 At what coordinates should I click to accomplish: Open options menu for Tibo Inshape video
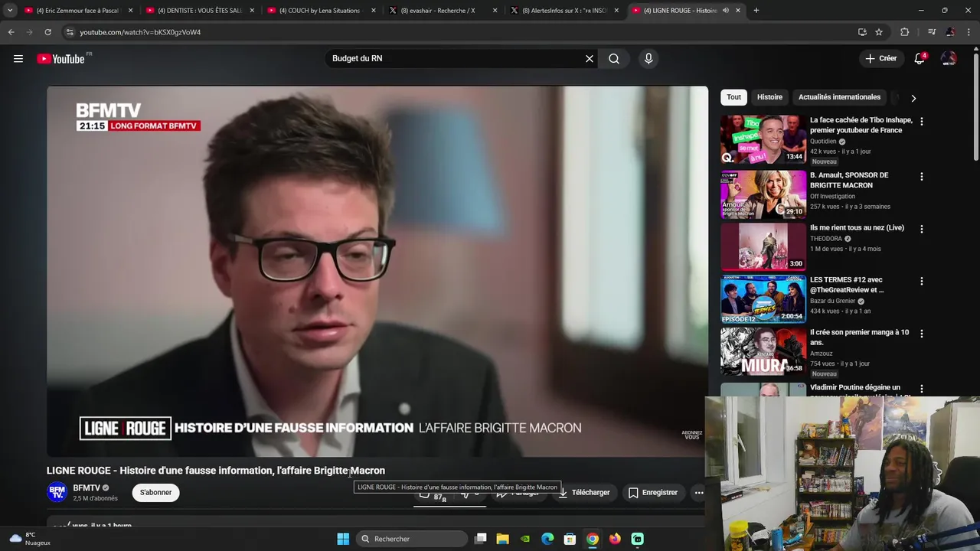921,122
